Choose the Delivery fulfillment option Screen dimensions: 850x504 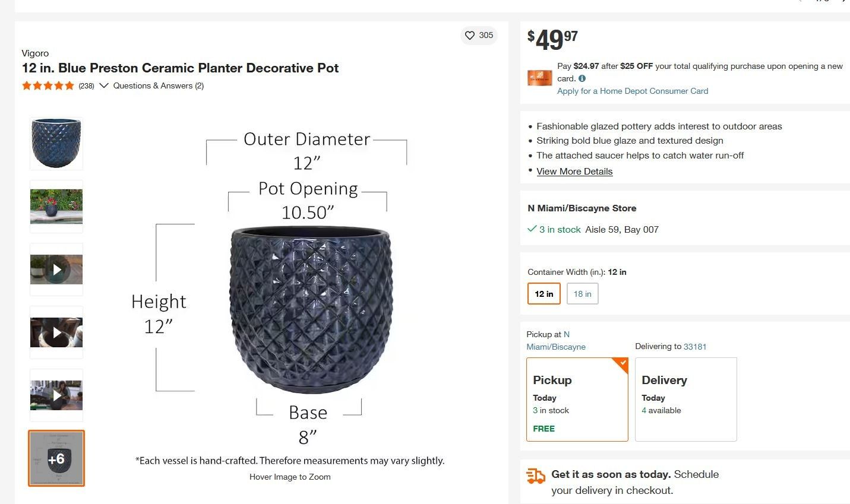(685, 400)
